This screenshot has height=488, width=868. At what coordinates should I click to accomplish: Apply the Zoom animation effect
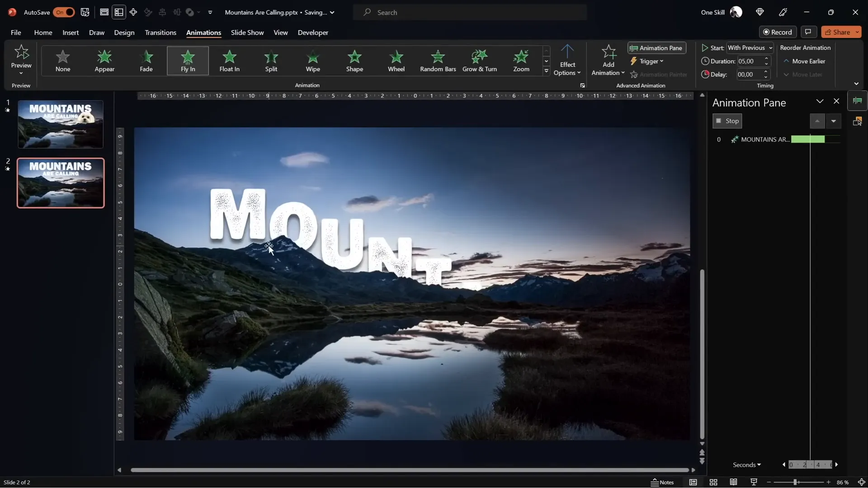(521, 61)
